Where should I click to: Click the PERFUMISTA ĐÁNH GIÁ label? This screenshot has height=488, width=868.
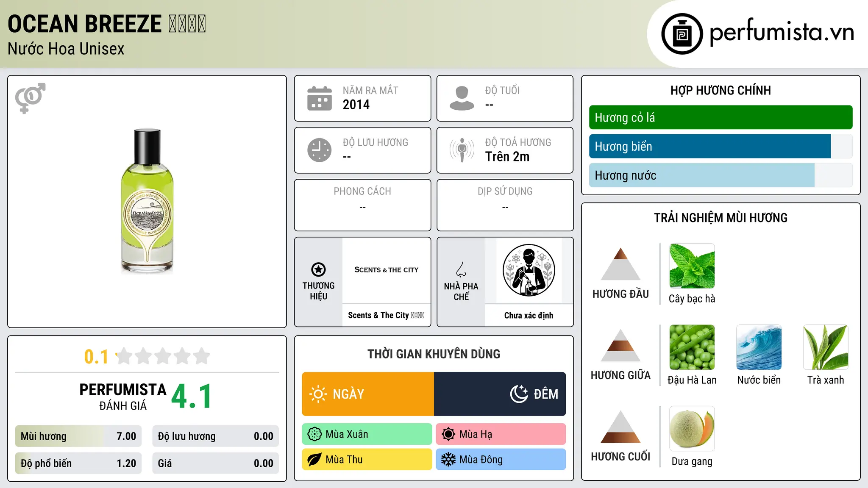pyautogui.click(x=123, y=396)
